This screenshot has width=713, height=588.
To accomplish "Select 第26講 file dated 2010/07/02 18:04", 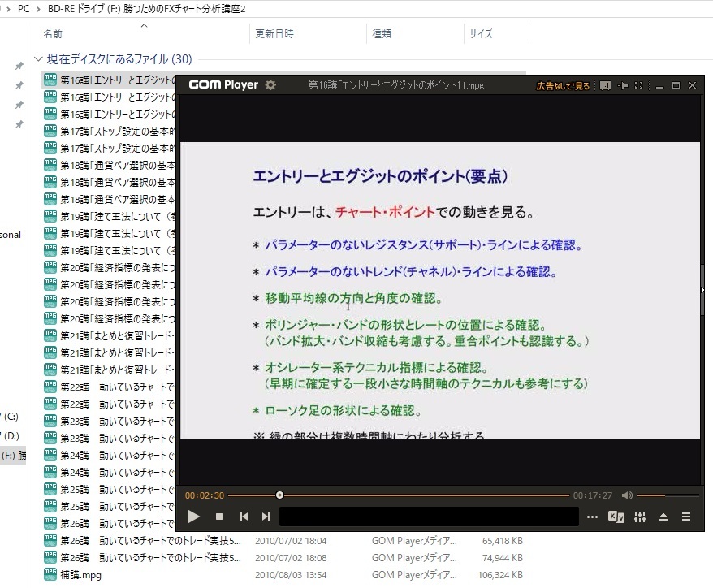I will (150, 541).
